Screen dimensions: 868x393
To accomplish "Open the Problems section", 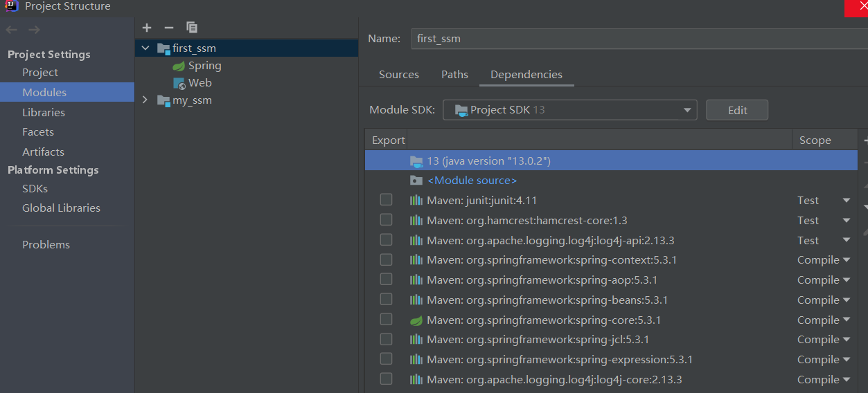I will (x=46, y=245).
